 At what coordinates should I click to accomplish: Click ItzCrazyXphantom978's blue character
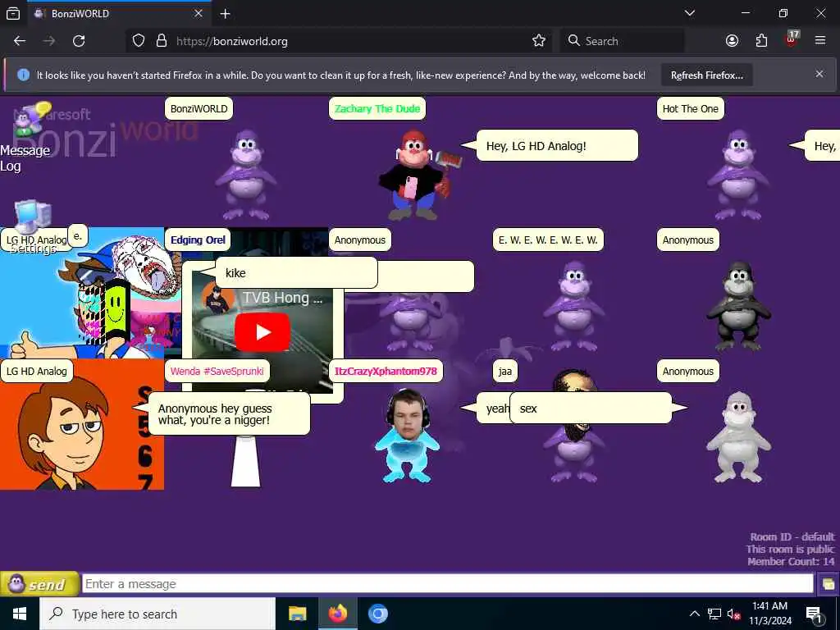click(407, 436)
